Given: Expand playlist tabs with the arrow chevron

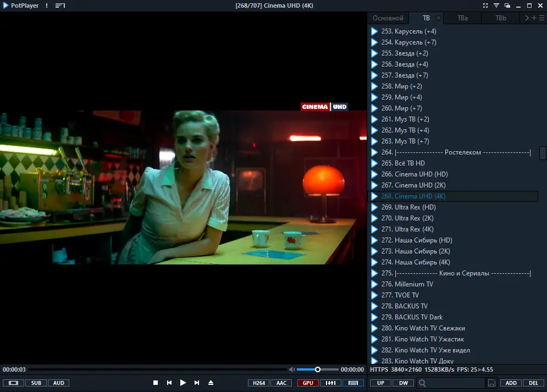Looking at the screenshot, I should 527,18.
